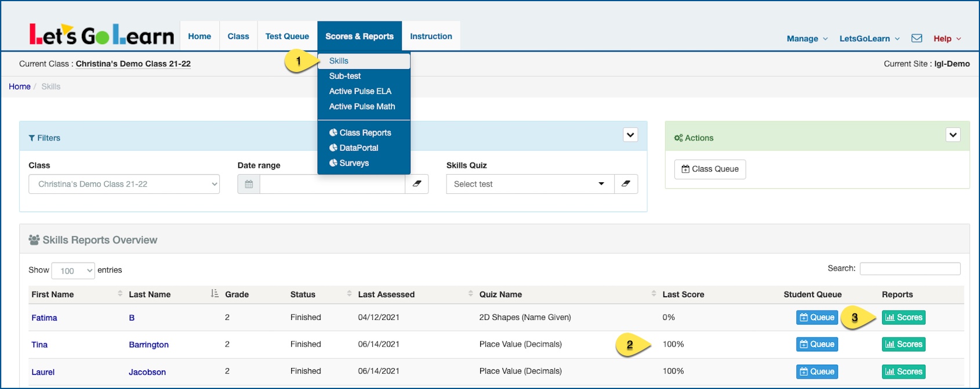Switch to the Instruction tab
This screenshot has height=389, width=980.
[x=431, y=36]
